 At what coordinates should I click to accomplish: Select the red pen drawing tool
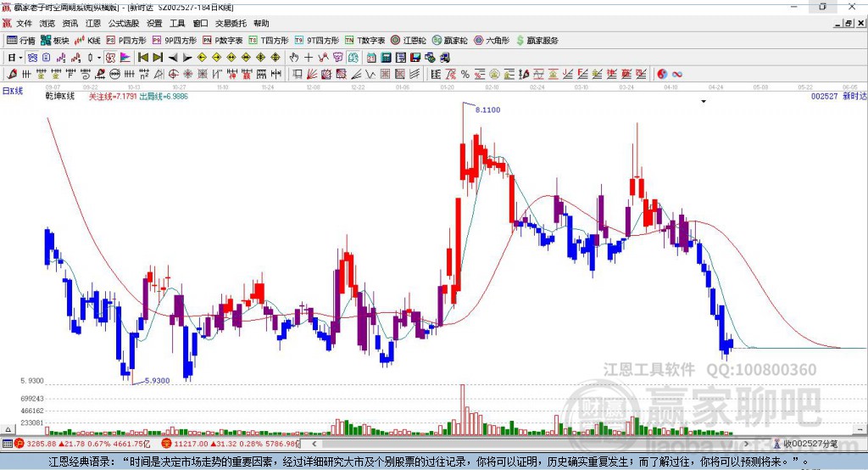(12, 75)
